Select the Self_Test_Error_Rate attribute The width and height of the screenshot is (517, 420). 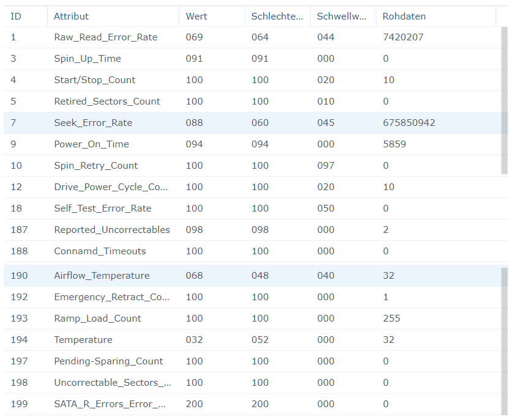(103, 208)
